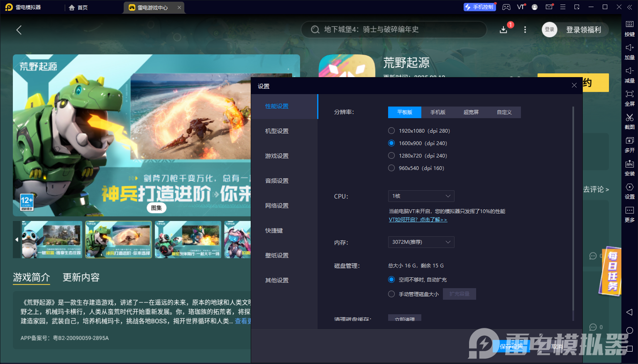Click the 保存设置 button
This screenshot has width=638, height=364.
click(511, 347)
